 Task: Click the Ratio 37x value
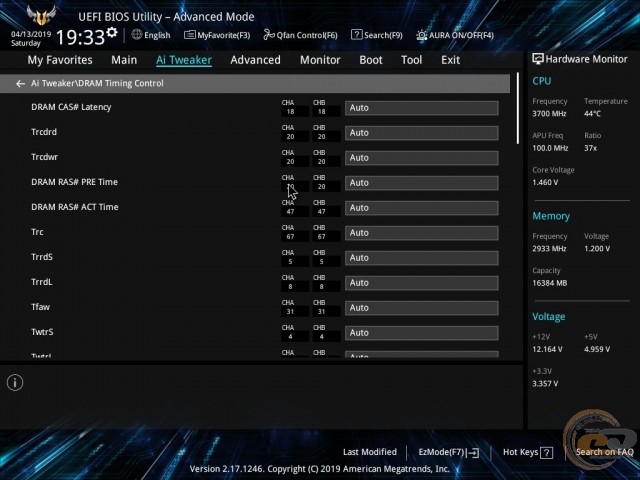(590, 148)
